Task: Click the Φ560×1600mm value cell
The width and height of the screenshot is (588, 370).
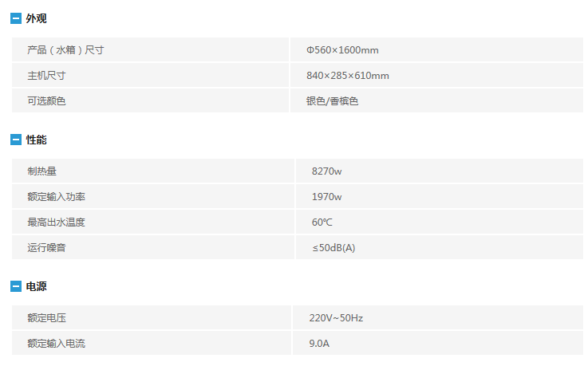Action: tap(342, 50)
